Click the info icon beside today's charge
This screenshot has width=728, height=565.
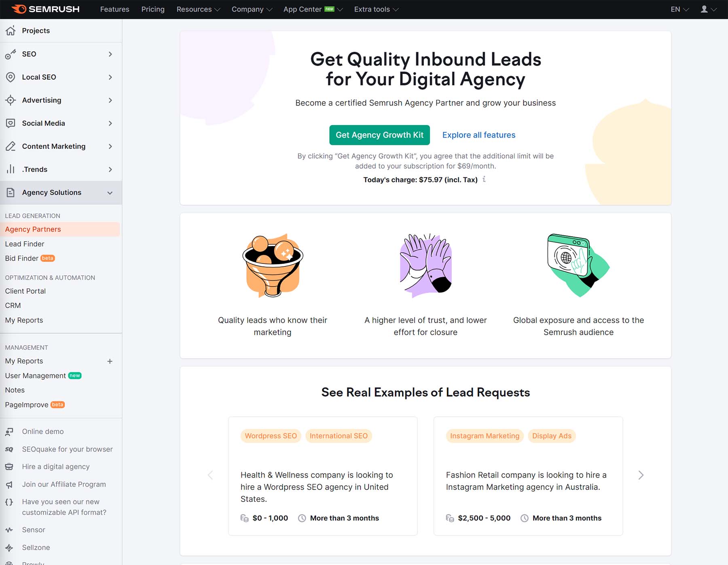pyautogui.click(x=484, y=179)
